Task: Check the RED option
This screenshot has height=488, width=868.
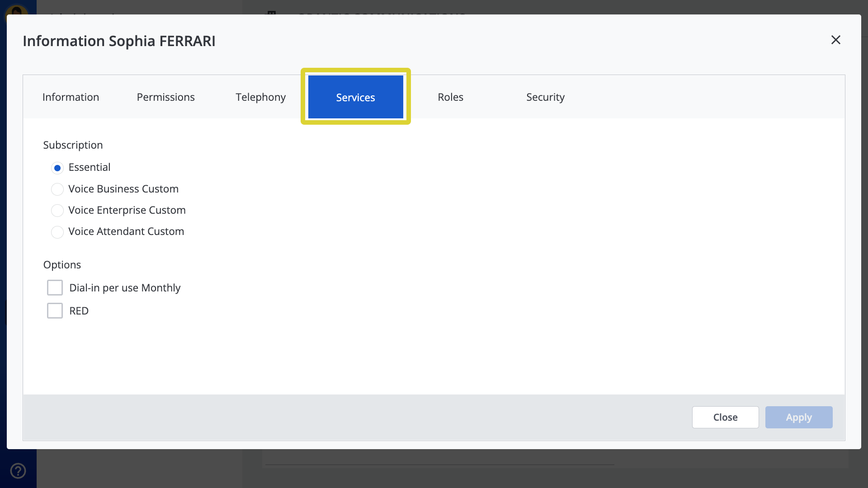Action: tap(55, 310)
